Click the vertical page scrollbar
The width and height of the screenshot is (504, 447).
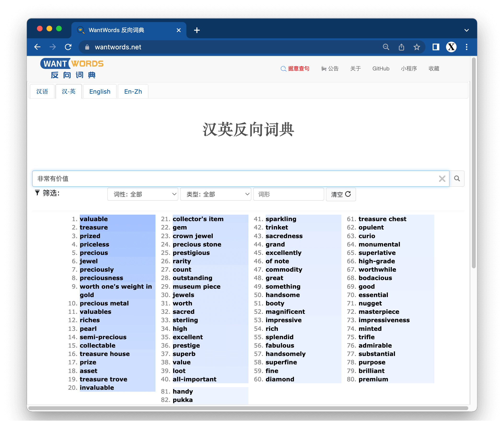473,163
